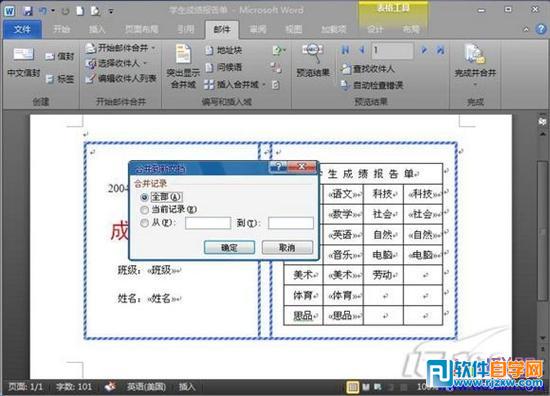Click the 取消 button in merge dialog
The width and height of the screenshot is (550, 396).
click(x=287, y=248)
